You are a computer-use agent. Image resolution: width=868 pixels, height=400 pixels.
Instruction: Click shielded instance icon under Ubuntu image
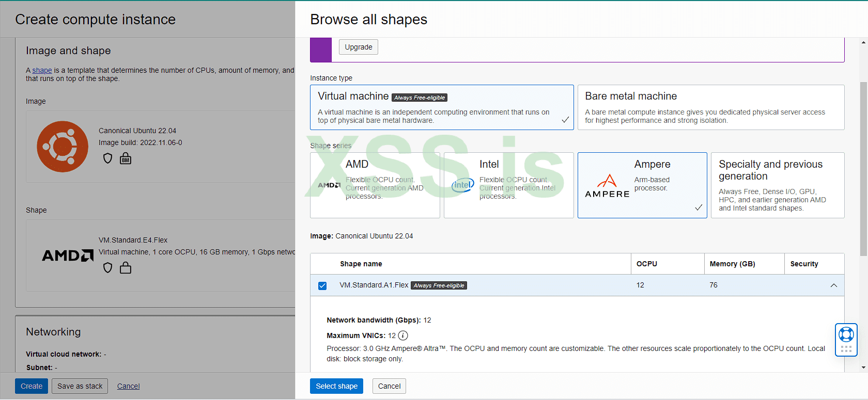(107, 158)
